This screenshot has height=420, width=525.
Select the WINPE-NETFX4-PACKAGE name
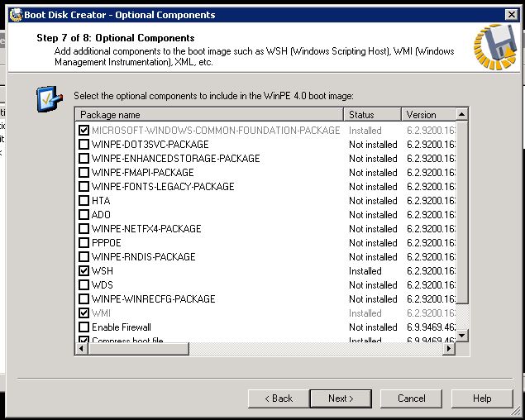[146, 229]
